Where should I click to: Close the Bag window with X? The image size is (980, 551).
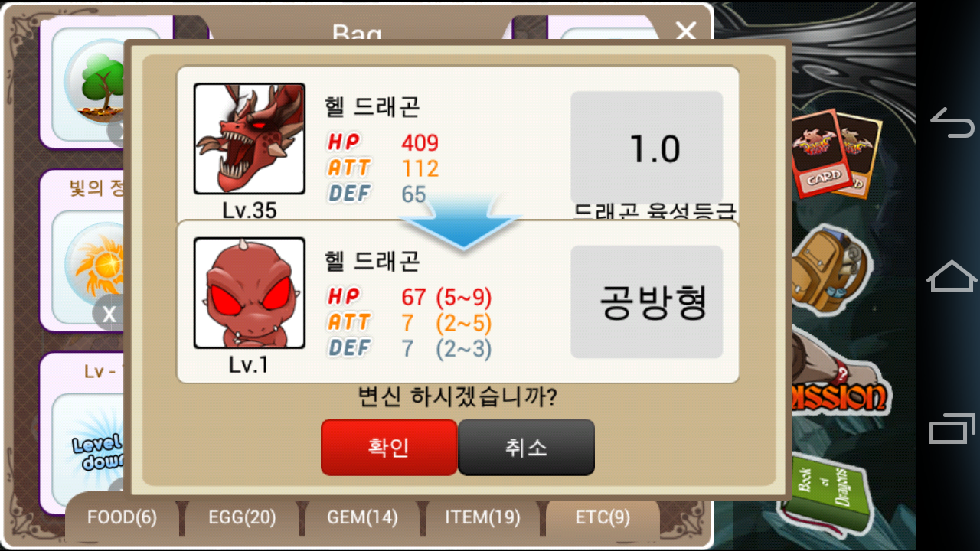[x=686, y=31]
